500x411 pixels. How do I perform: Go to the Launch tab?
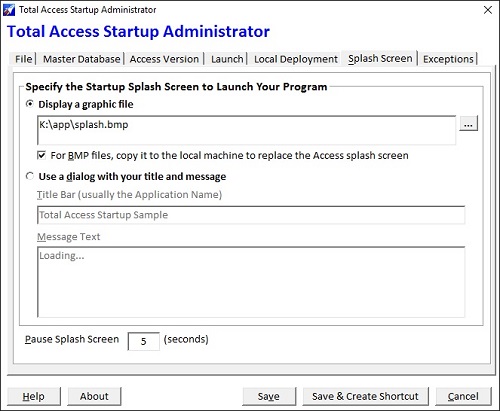click(227, 59)
